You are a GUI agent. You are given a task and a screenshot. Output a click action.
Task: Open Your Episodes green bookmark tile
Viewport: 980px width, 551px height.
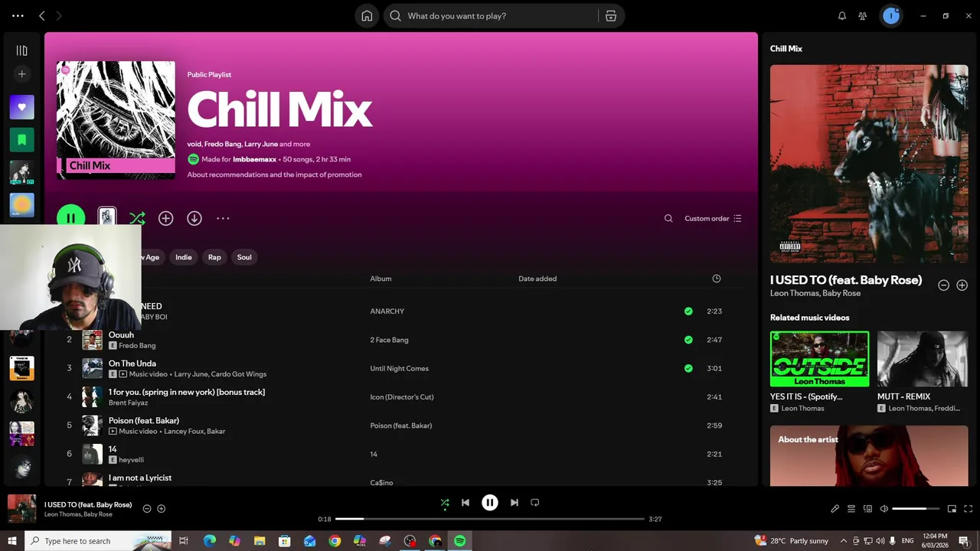pyautogui.click(x=21, y=140)
